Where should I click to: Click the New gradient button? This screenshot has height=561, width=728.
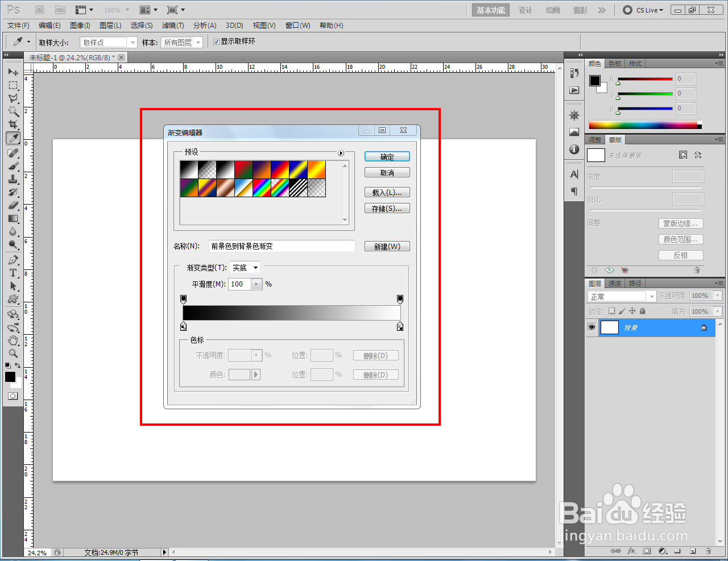(x=387, y=246)
